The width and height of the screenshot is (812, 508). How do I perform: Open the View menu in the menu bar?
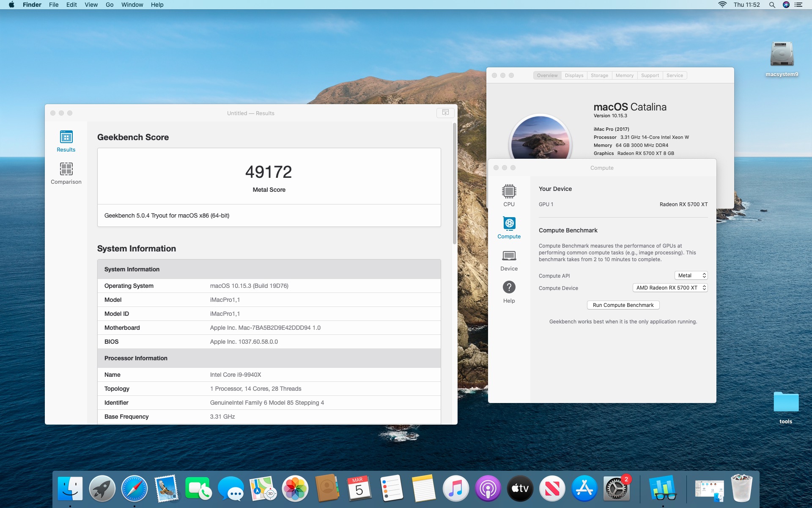click(91, 5)
